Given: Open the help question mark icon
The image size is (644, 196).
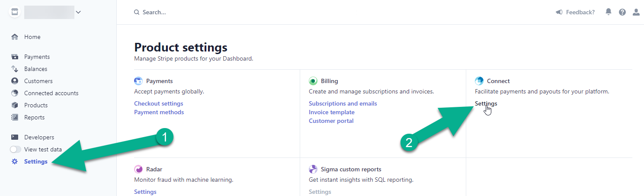Looking at the screenshot, I should click(622, 12).
